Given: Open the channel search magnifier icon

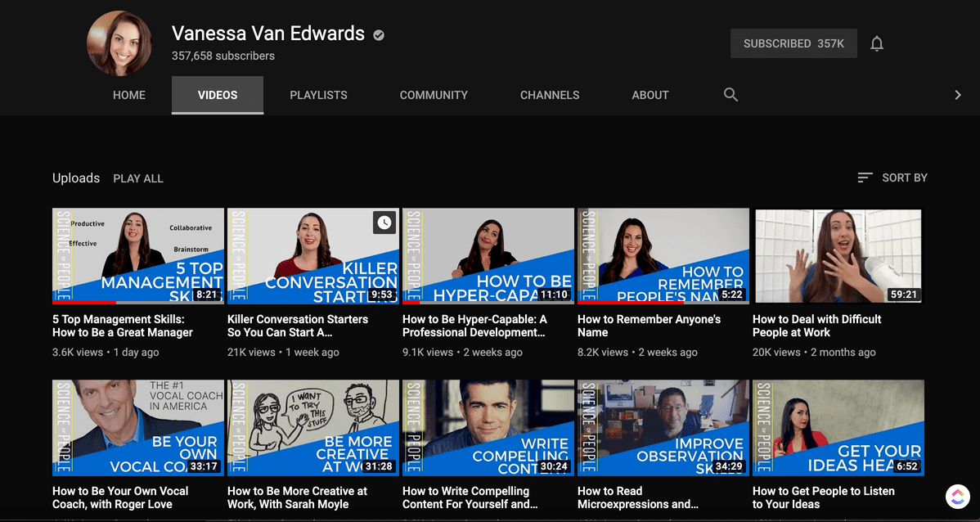Looking at the screenshot, I should [x=731, y=95].
